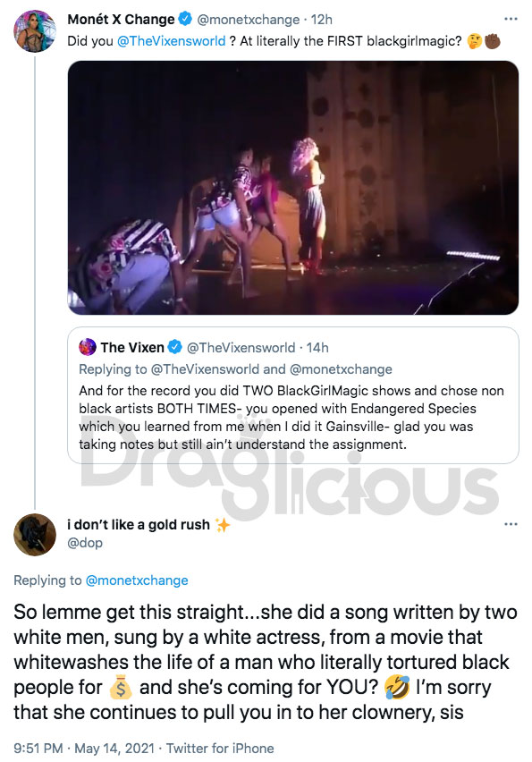The image size is (532, 762).
Task: Open The Vixen's quoted tweet card
Action: click(x=293, y=395)
